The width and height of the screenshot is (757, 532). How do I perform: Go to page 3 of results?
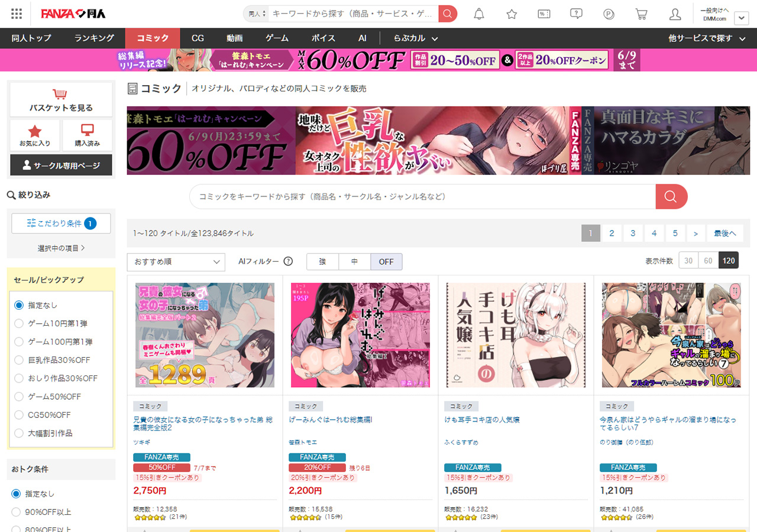[x=633, y=233]
